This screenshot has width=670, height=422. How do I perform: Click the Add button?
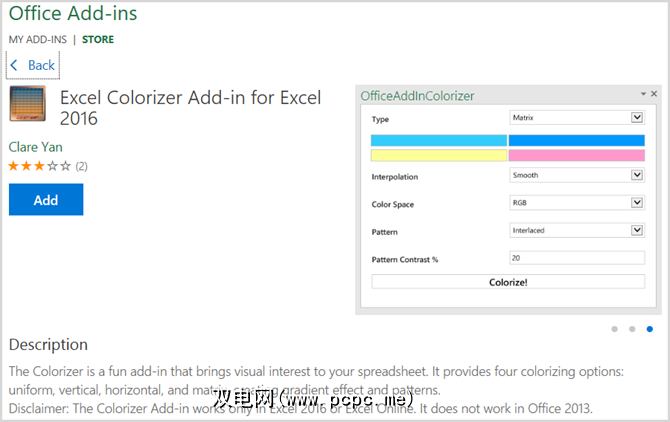[x=46, y=199]
